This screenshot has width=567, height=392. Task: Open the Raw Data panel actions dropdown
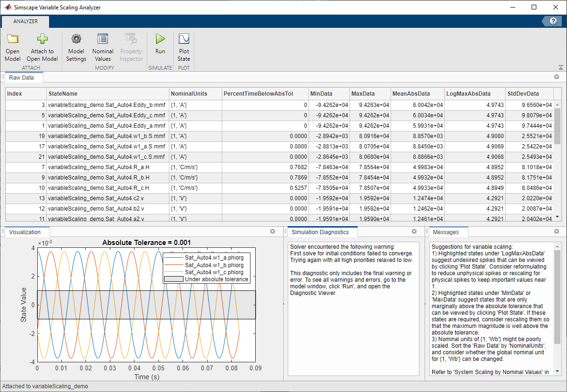556,77
